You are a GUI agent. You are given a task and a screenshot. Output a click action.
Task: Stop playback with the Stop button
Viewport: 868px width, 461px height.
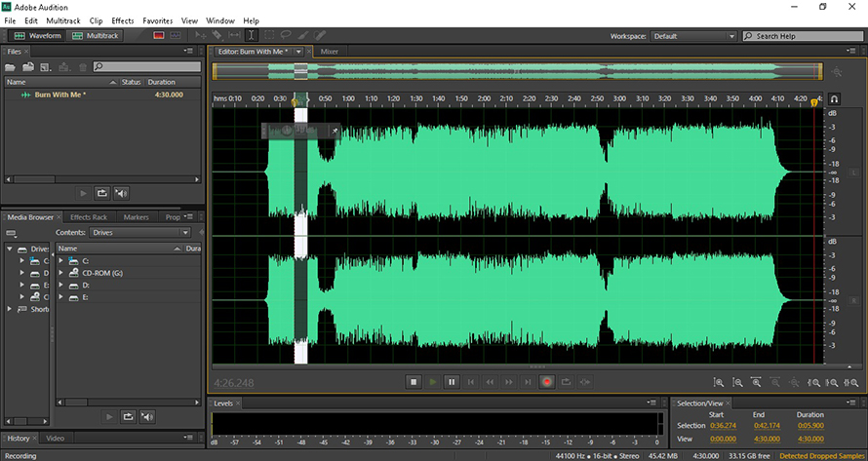[x=414, y=382]
